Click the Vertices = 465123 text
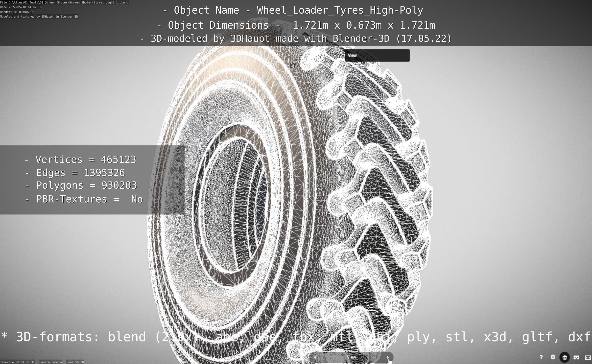The height and width of the screenshot is (364, 592). (80, 159)
